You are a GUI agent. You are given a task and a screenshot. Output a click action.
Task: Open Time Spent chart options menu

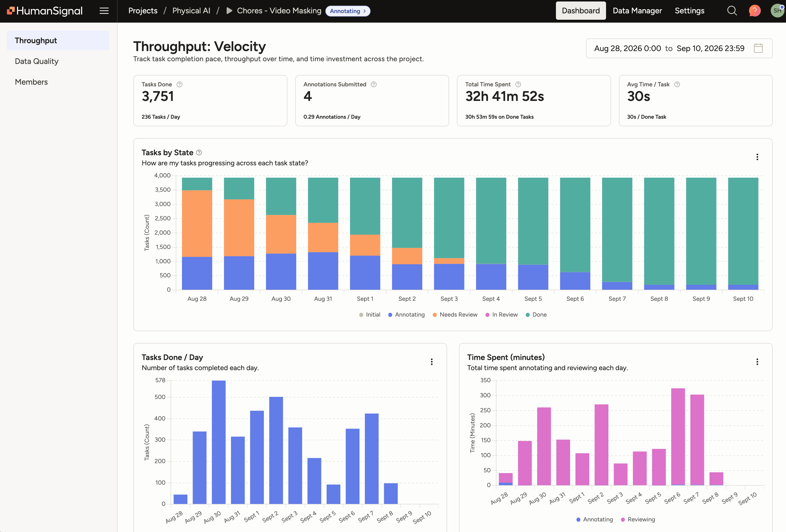coord(757,362)
